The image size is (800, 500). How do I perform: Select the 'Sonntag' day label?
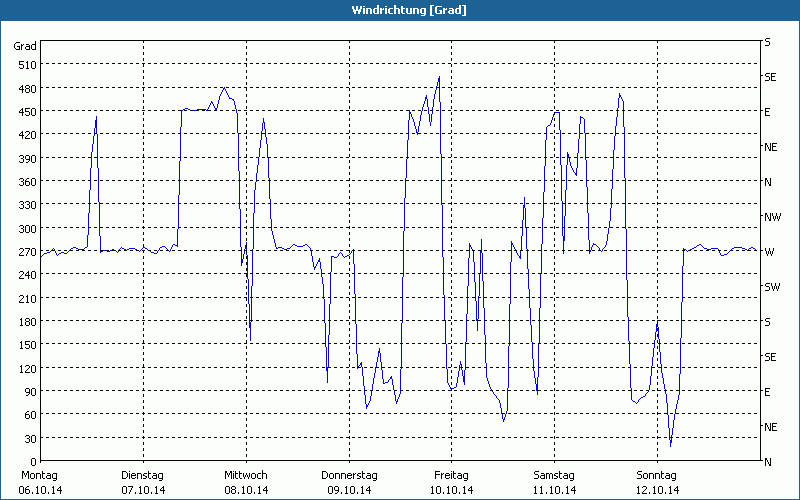[656, 476]
